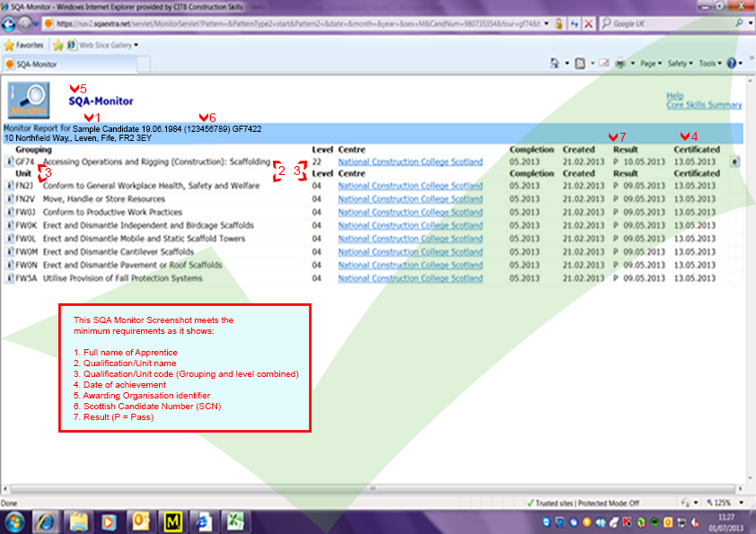This screenshot has width=756, height=534.
Task: Click info icon beside GF74 grouping row
Action: 9,162
